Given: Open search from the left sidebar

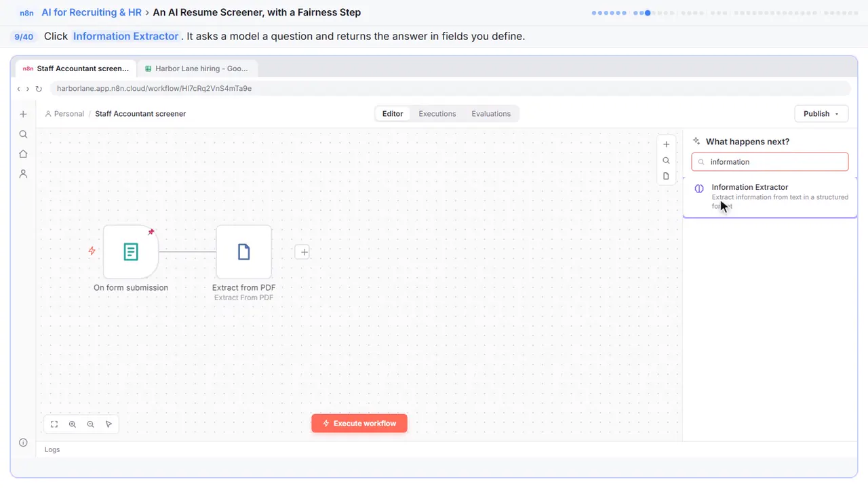Looking at the screenshot, I should click(23, 134).
